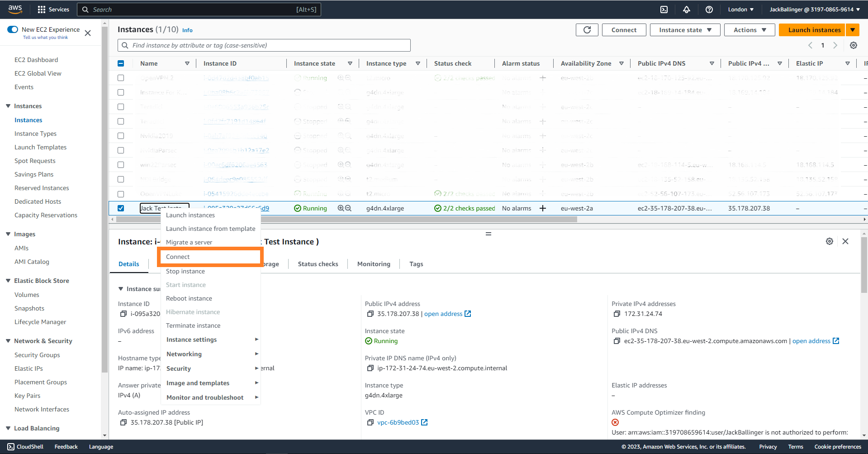Copy the Private IPv4 address 172.31.24.74

click(617, 314)
